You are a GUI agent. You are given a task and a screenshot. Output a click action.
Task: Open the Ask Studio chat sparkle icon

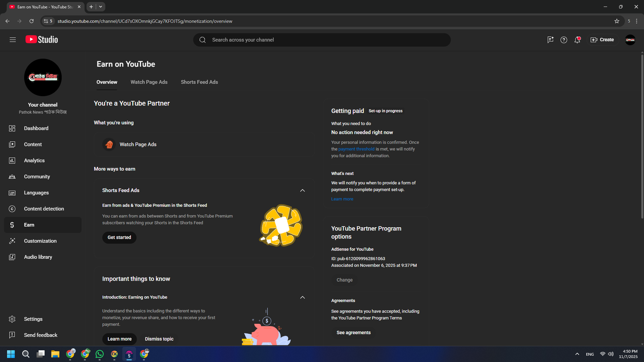pos(550,40)
